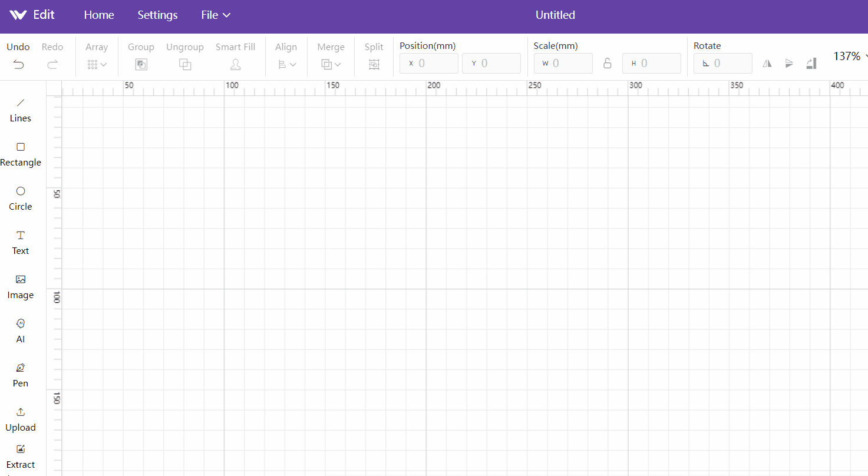Open the Extract tool
The height and width of the screenshot is (476, 868).
[21, 457]
